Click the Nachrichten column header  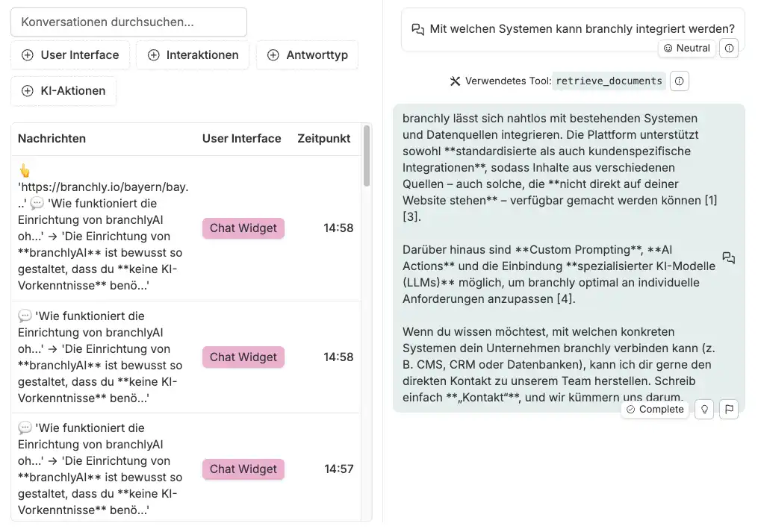pyautogui.click(x=52, y=139)
